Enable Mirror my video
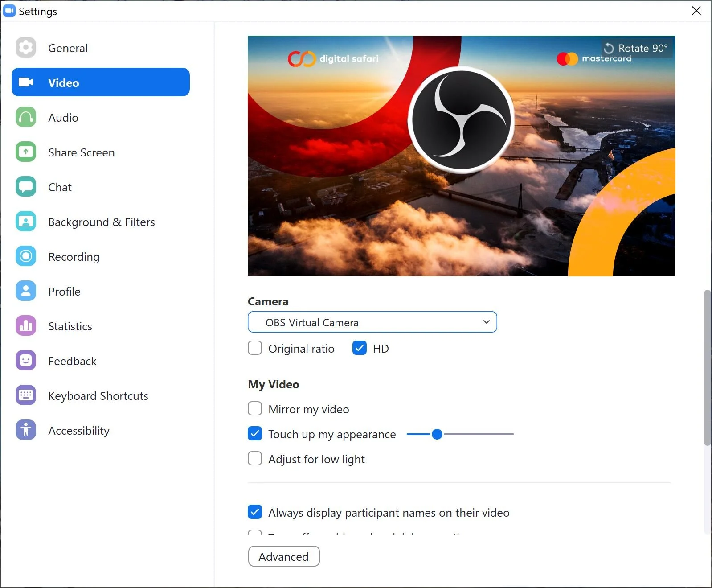This screenshot has height=588, width=712. [x=255, y=408]
